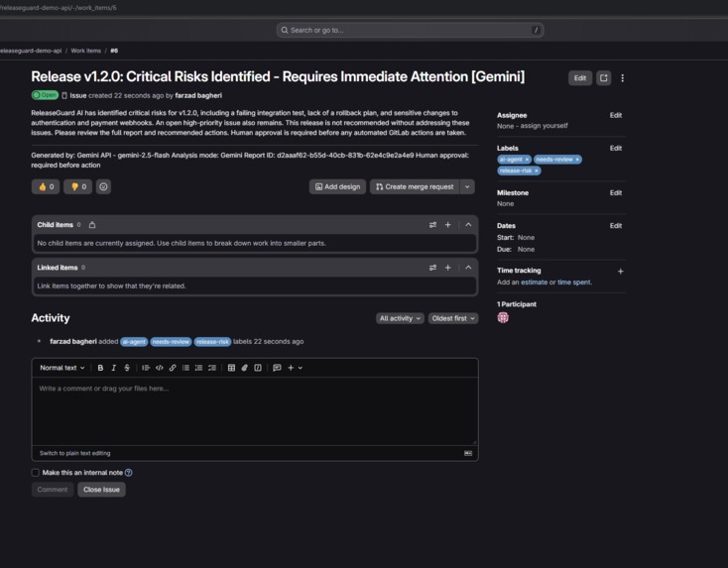Image resolution: width=728 pixels, height=568 pixels.
Task: Collapse the Child items section
Action: pos(468,225)
